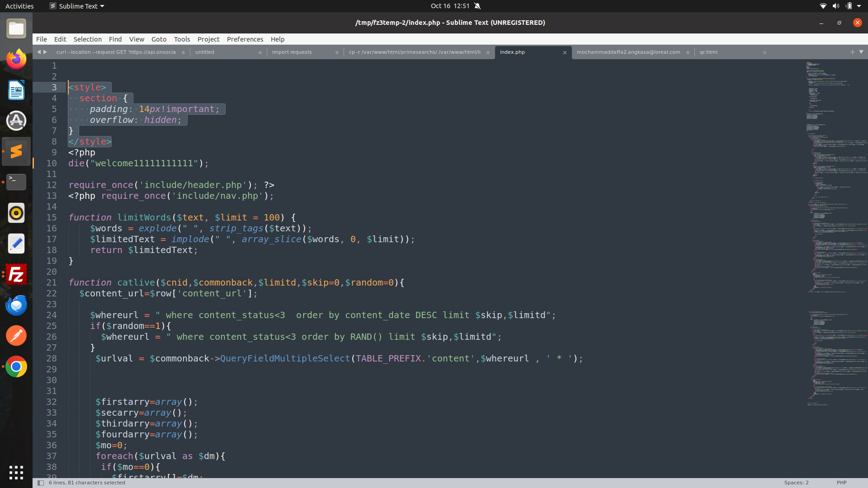Image resolution: width=868 pixels, height=488 pixels.
Task: Close the index.php tab
Action: [x=565, y=52]
